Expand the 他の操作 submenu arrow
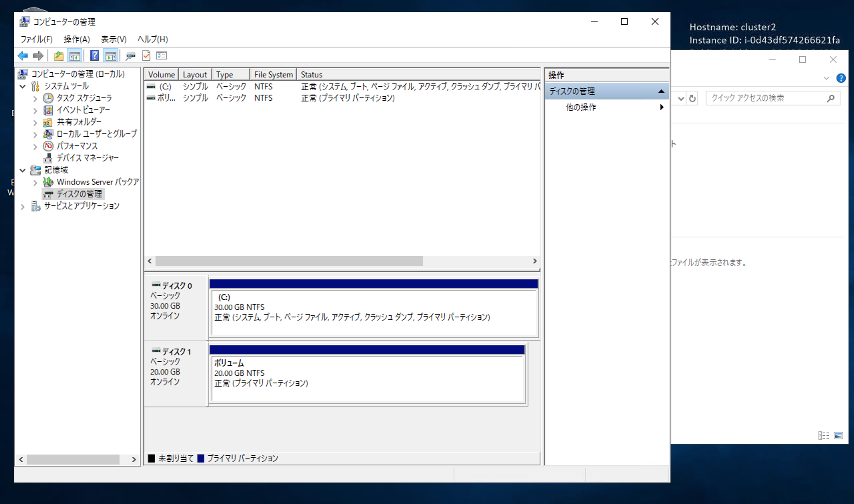854x504 pixels. pyautogui.click(x=661, y=107)
